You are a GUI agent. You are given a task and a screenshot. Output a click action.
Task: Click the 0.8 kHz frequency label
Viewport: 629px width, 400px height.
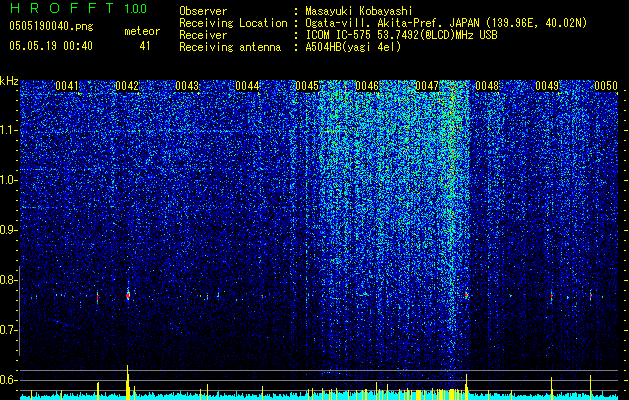pos(8,280)
